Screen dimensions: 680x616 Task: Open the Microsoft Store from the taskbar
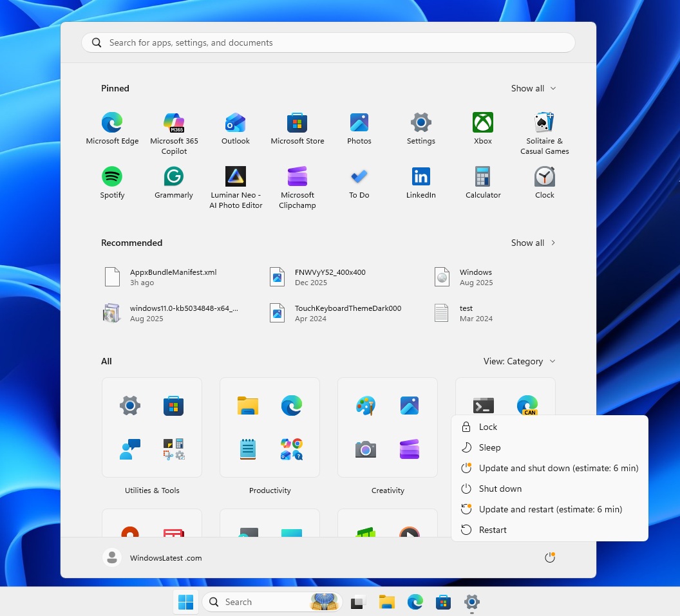click(x=443, y=602)
